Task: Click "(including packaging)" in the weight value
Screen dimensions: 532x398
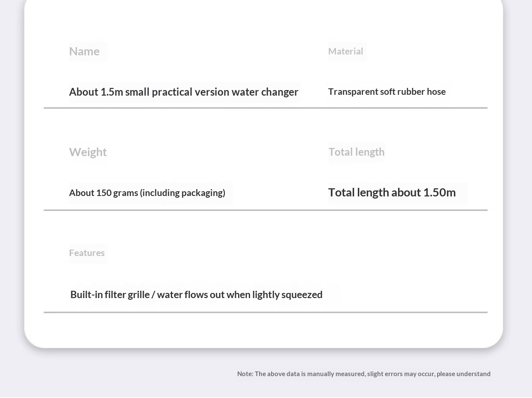Action: pos(182,193)
